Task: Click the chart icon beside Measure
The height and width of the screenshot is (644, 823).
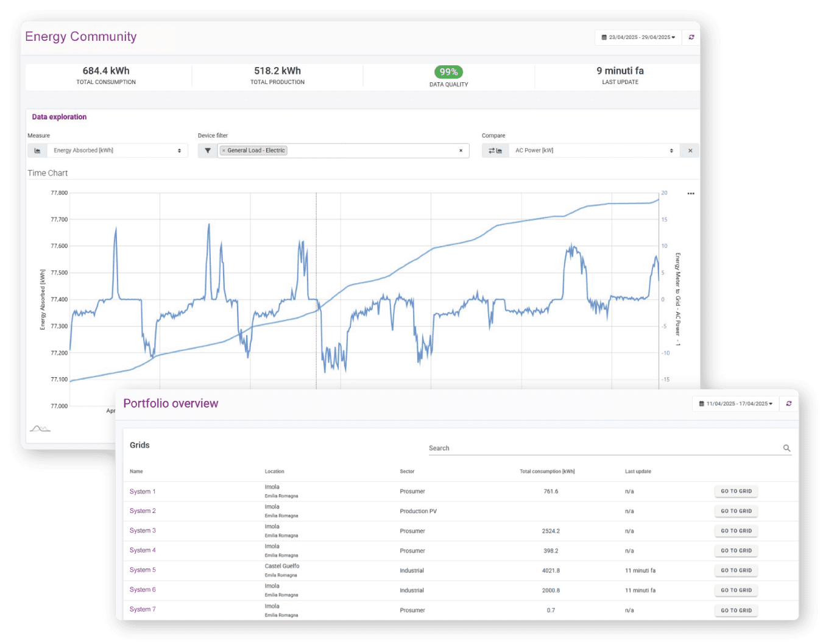Action: [x=37, y=150]
